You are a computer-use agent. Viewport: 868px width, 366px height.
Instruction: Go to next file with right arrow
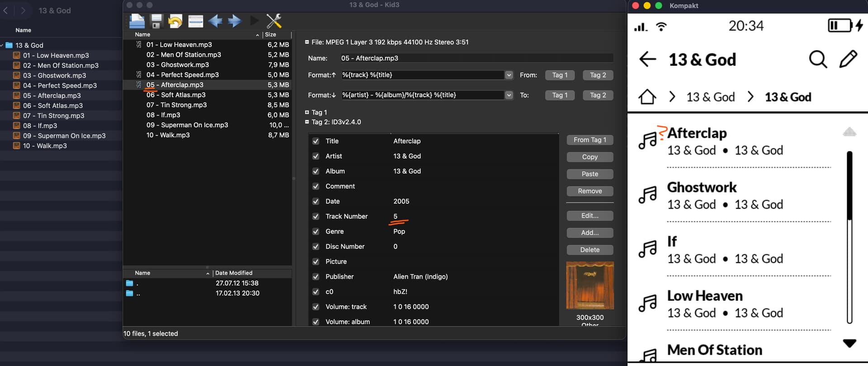coord(235,21)
